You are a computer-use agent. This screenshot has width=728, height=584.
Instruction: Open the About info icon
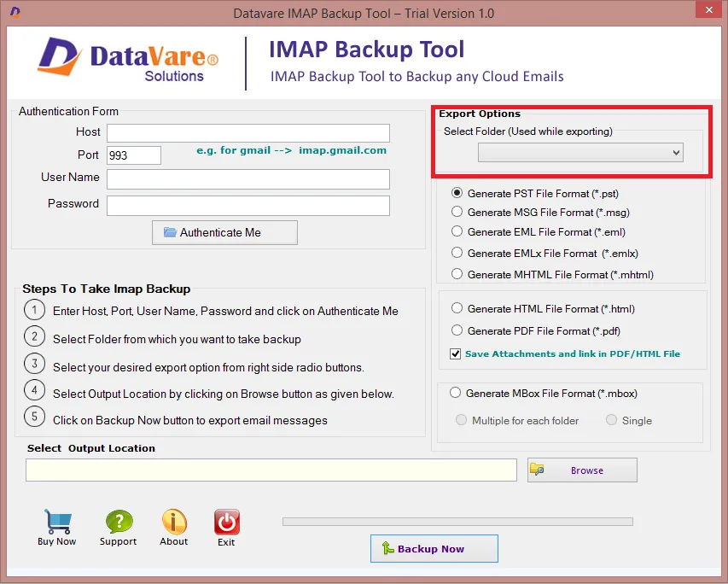(174, 522)
